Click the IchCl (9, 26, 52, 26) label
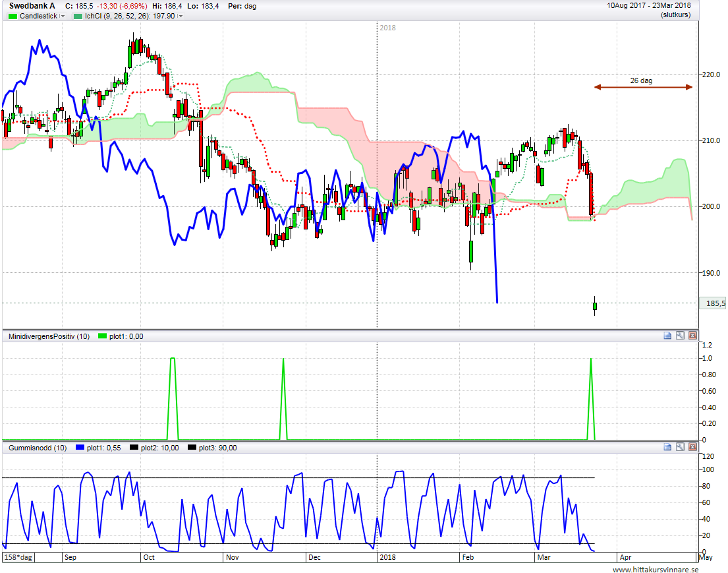This screenshot has width=728, height=573. (130, 16)
